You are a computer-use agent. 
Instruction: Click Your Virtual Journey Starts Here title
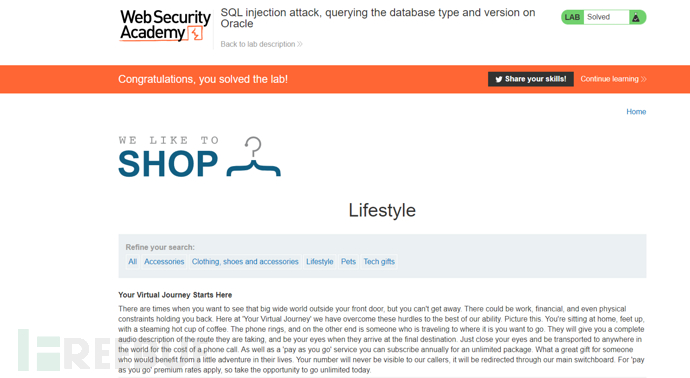tap(175, 295)
